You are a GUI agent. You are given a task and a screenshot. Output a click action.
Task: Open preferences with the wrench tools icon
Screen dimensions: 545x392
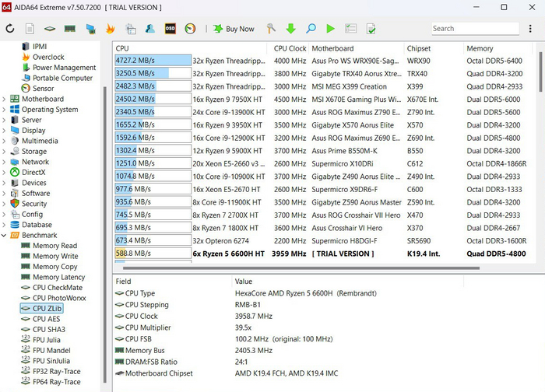[271, 29]
